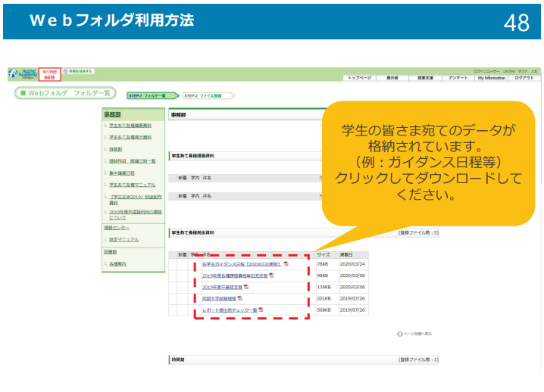Select STEP-1 フォルダ一覧 step tab
This screenshot has height=392, width=544.
click(152, 95)
